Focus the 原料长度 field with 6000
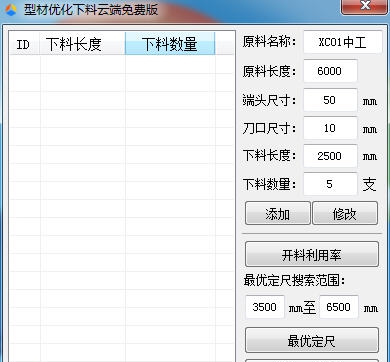390x362 pixels. (330, 71)
